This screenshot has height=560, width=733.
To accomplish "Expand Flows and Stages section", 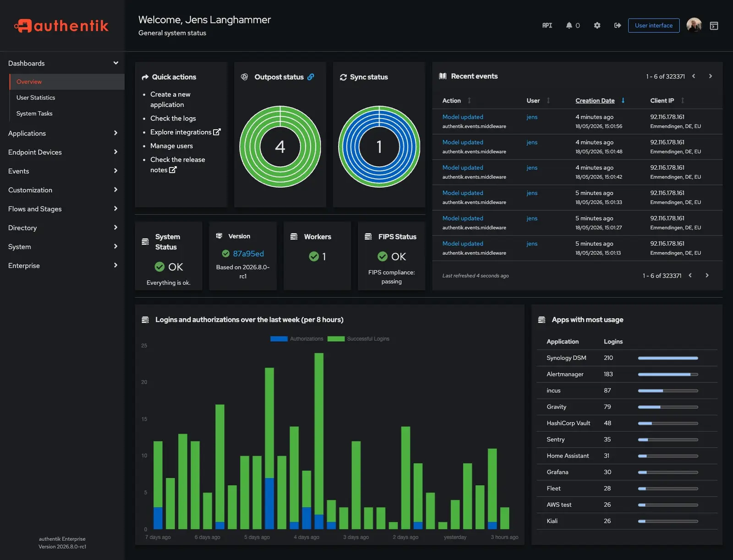I will [x=62, y=209].
